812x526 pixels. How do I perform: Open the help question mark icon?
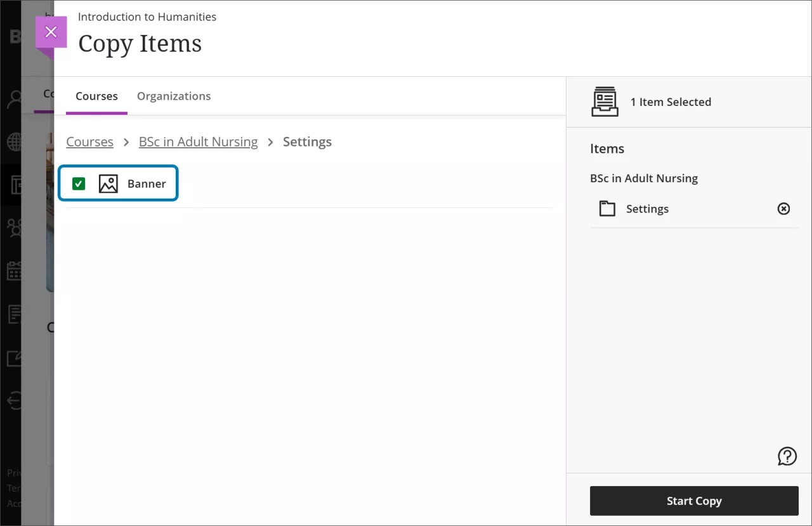click(x=787, y=456)
